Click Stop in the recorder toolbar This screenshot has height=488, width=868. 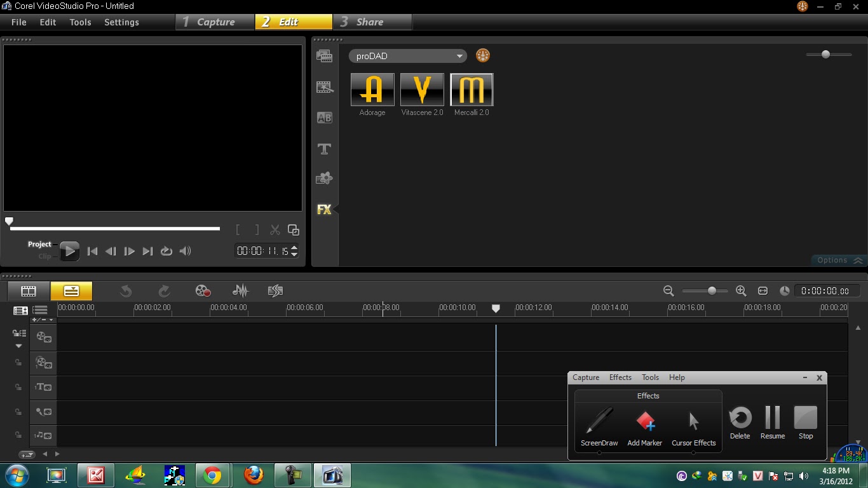click(806, 423)
